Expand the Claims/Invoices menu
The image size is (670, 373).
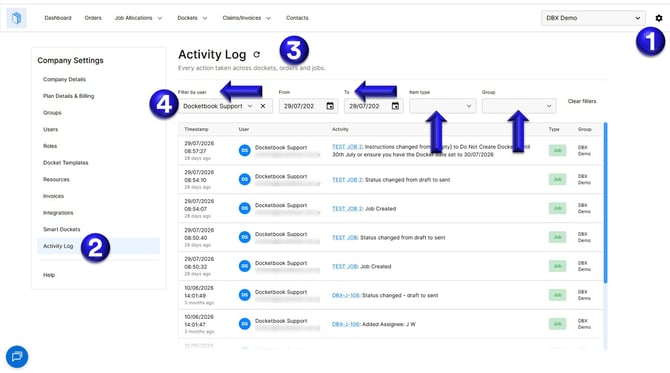tap(247, 18)
